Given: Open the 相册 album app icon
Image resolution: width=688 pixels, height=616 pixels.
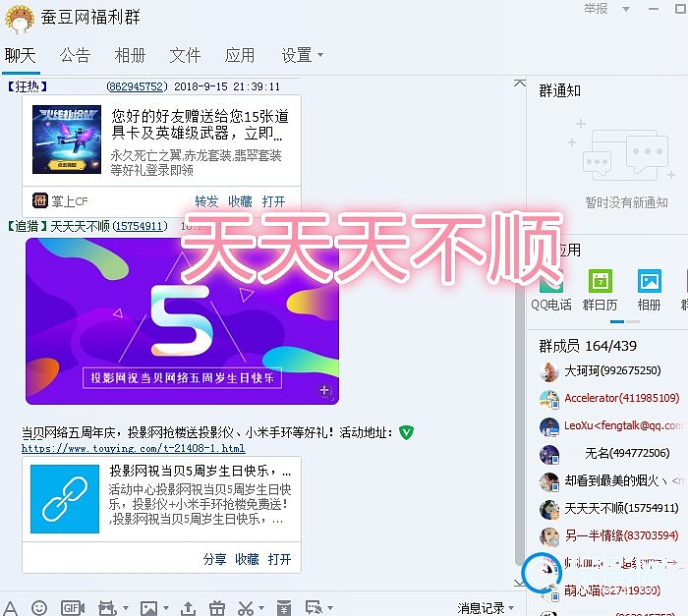Looking at the screenshot, I should (x=649, y=291).
